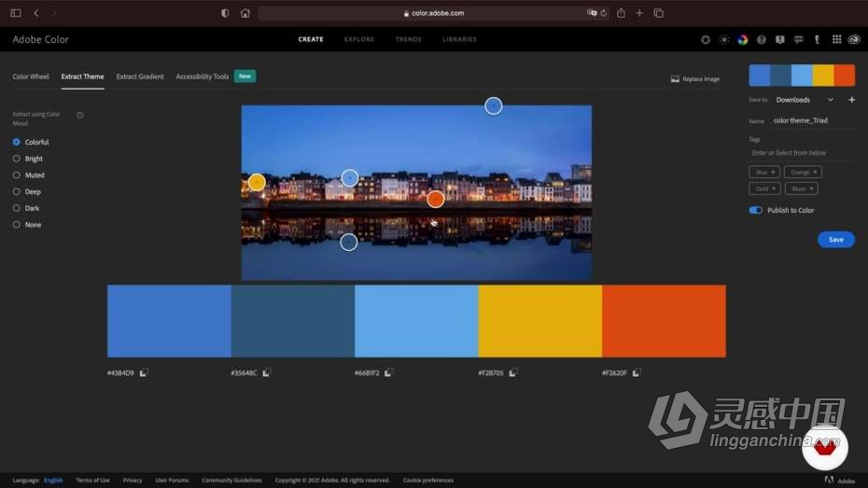
Task: Open the Adobe apps grid icon
Action: tap(836, 39)
